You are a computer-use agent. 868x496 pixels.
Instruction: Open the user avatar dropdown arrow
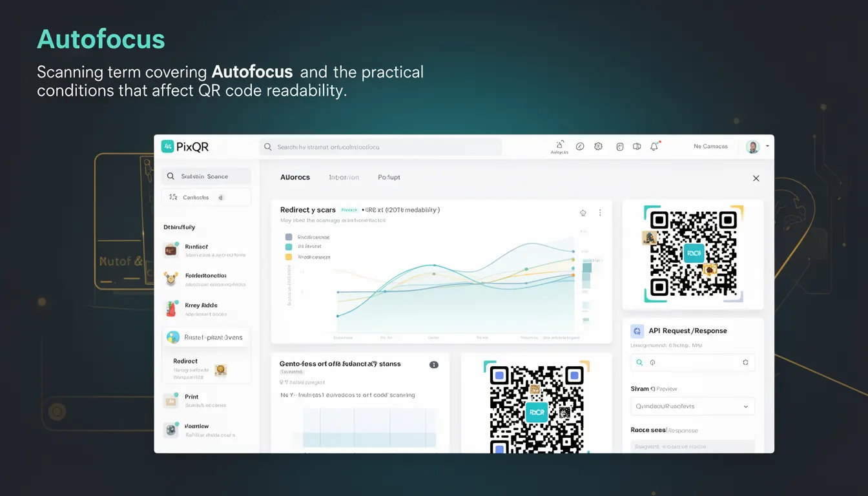click(x=767, y=147)
